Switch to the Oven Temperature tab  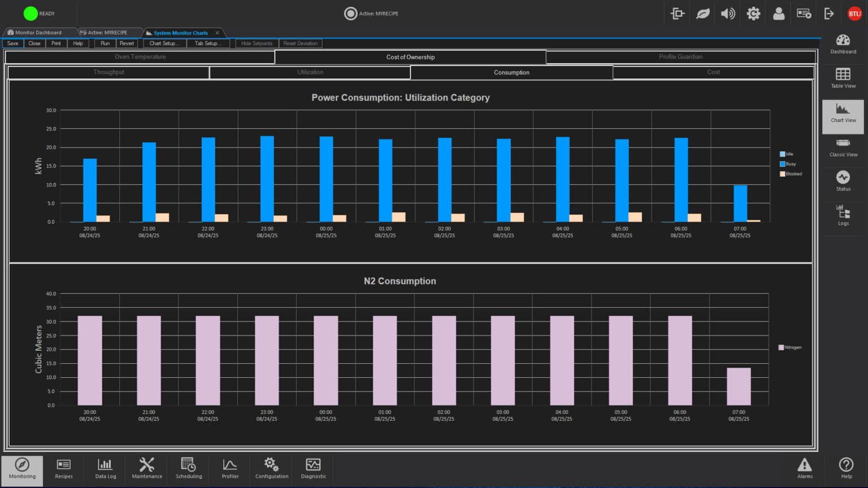[x=140, y=57]
